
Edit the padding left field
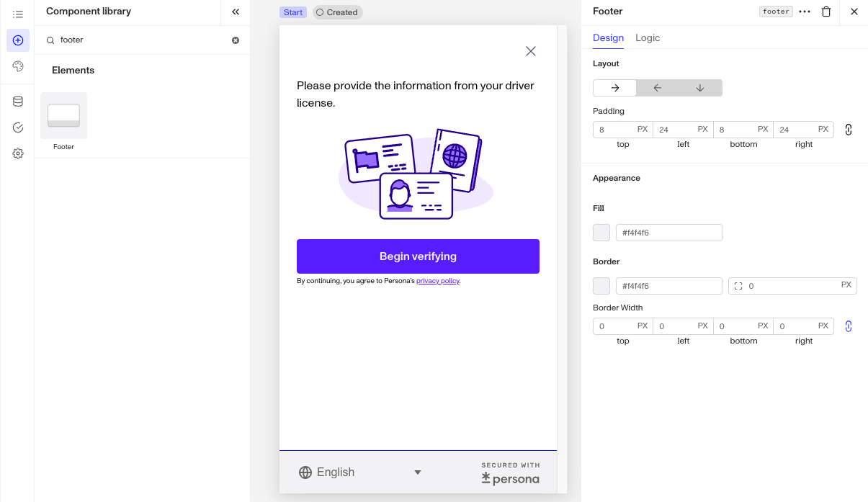[x=683, y=130]
